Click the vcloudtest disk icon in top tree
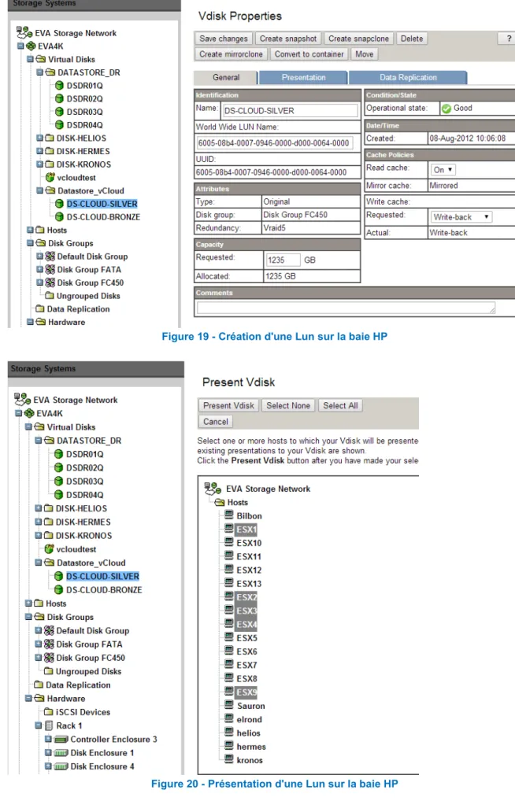The width and height of the screenshot is (515, 812). 50,177
